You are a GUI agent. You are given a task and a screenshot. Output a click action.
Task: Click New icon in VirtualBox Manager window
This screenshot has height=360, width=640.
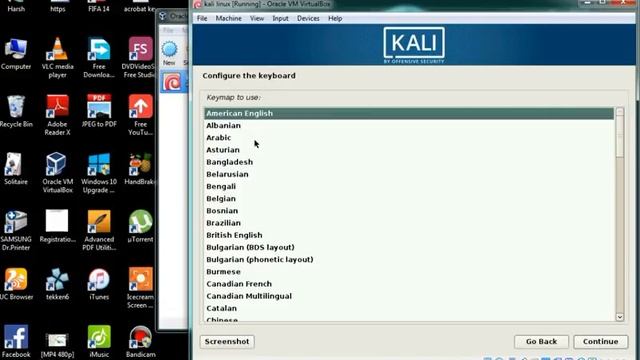point(169,53)
